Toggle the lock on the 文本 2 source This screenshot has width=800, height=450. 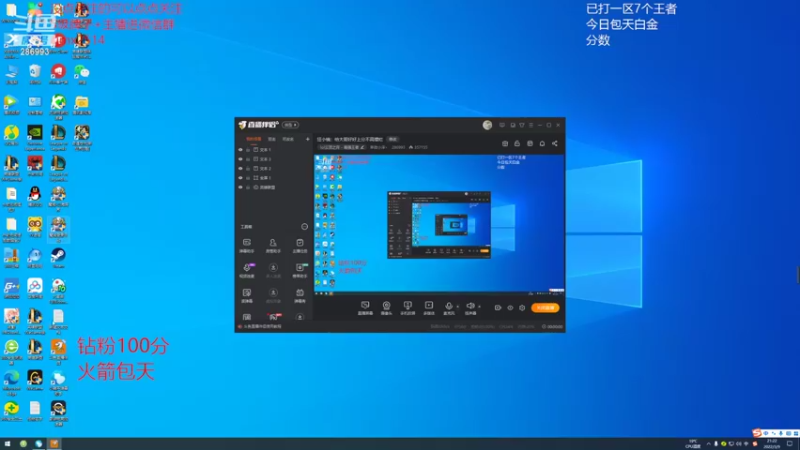pos(248,168)
